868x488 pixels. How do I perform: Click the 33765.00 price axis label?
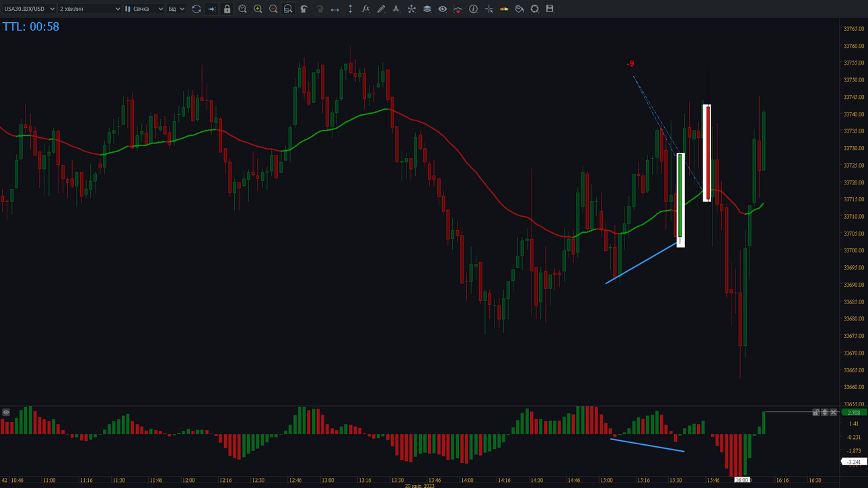(854, 29)
